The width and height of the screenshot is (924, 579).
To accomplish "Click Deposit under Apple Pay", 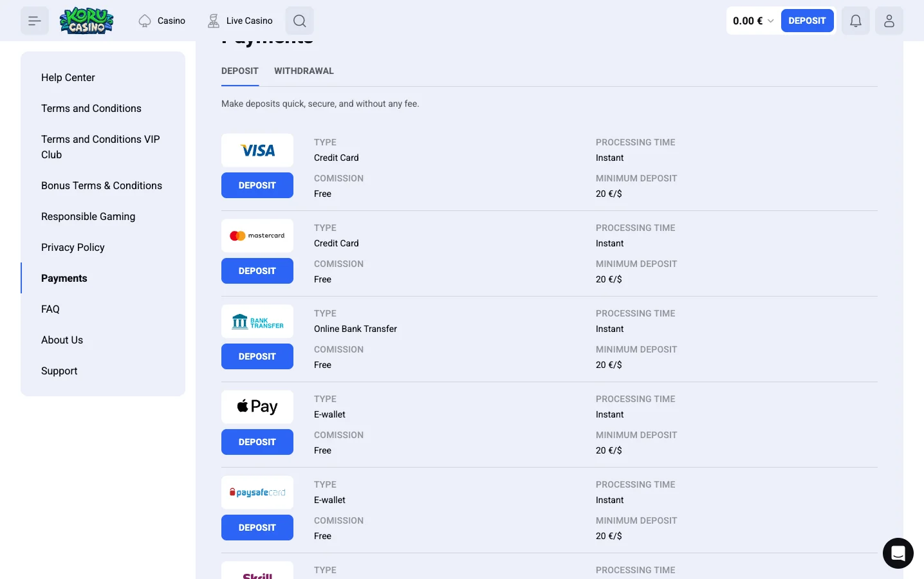I will click(x=257, y=442).
